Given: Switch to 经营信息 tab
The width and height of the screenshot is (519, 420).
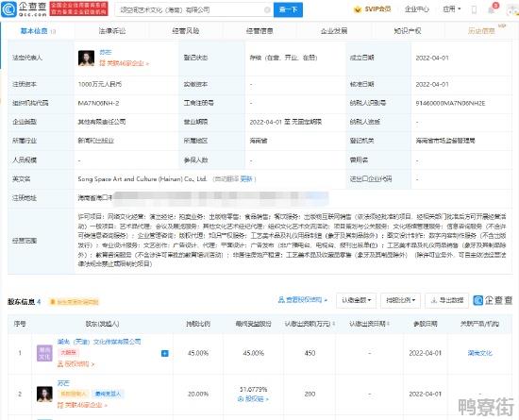Looking at the screenshot, I should 259,31.
